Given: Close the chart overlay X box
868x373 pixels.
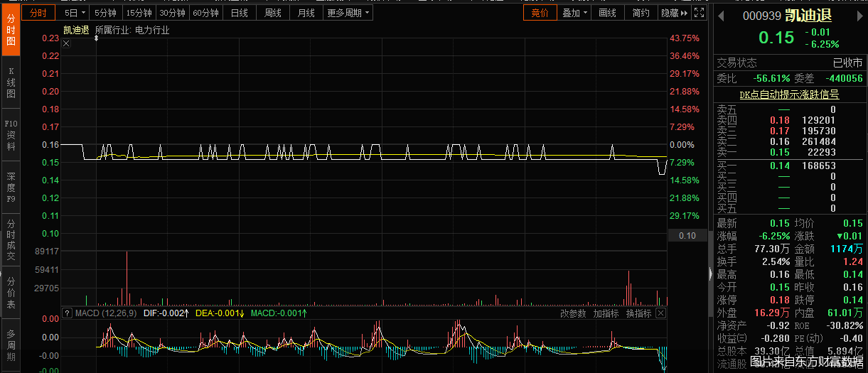Looking at the screenshot, I should tap(66, 44).
